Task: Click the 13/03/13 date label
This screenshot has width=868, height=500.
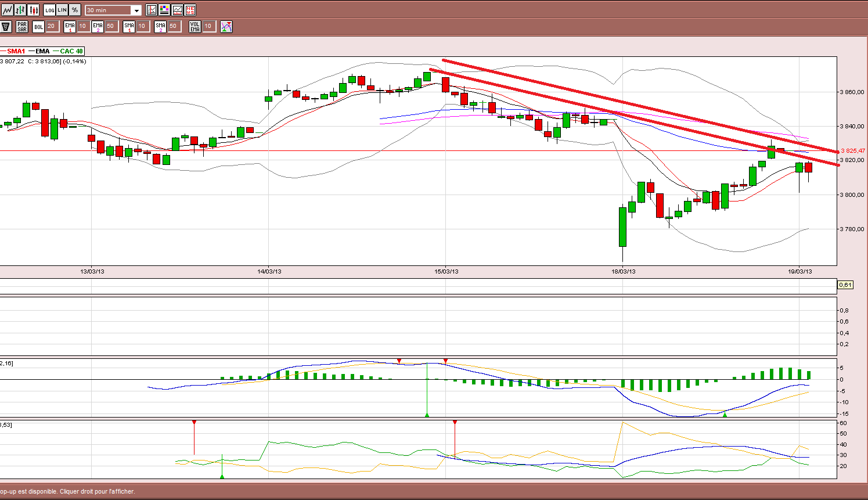Action: click(92, 271)
